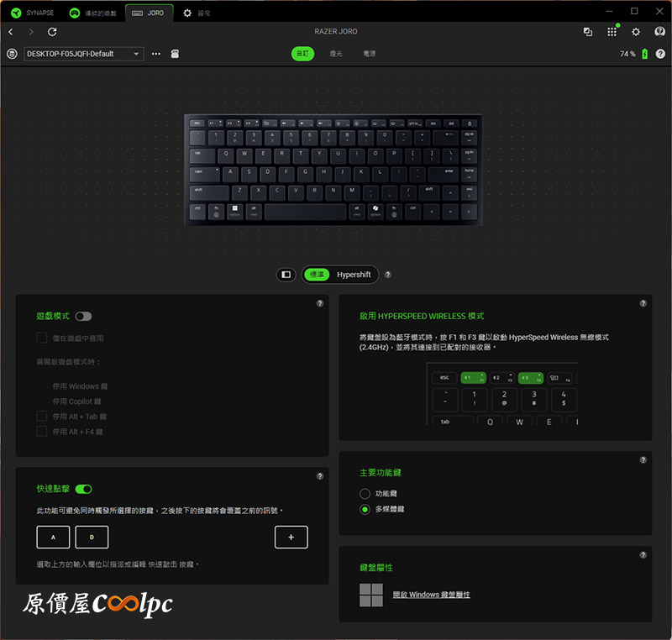
Task: Go back with the left arrow icon
Action: [x=11, y=32]
